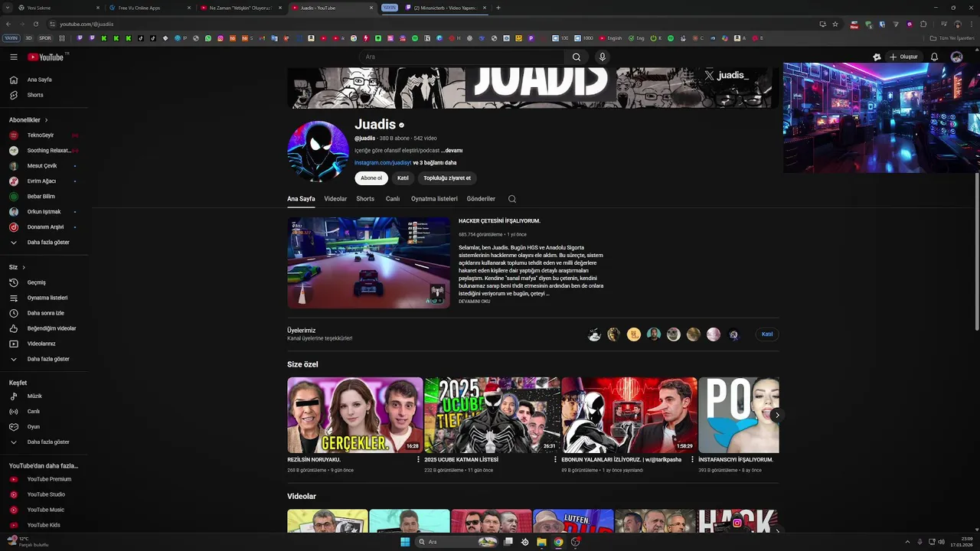The width and height of the screenshot is (980, 551).
Task: Open options menu for REZİLSİN NORUYAKU video
Action: click(418, 460)
